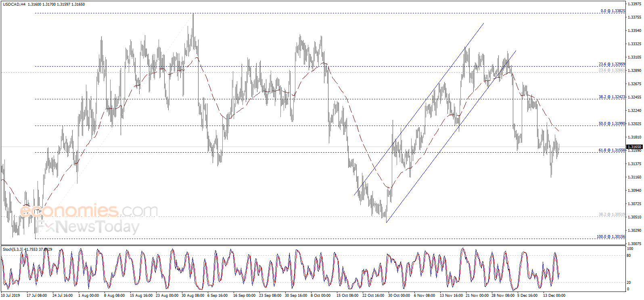The height and width of the screenshot is (300, 644).
Task: Click the '23 Aug 00:00' time axis label
Action: (167, 296)
